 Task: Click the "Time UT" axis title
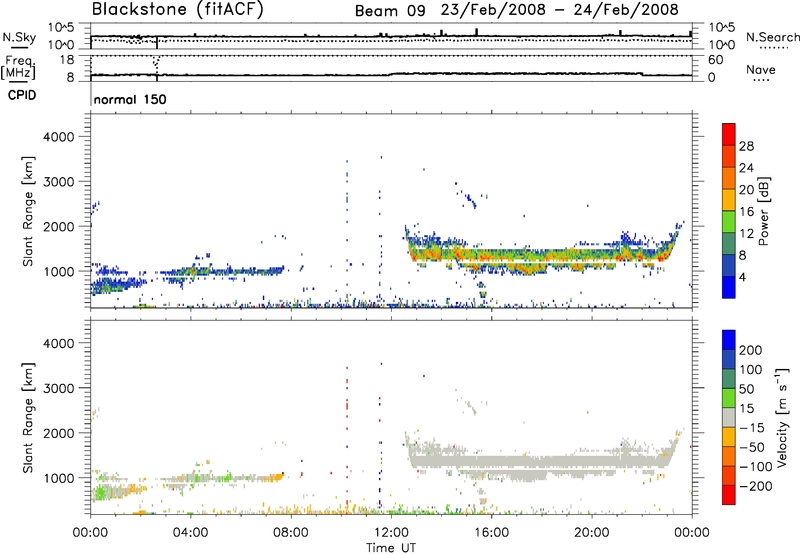click(x=391, y=548)
